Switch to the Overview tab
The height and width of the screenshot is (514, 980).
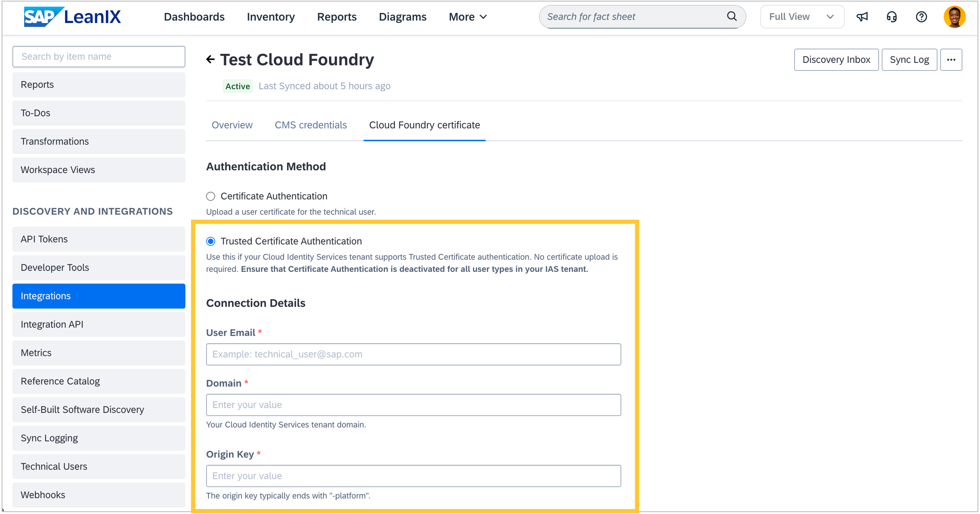click(232, 125)
